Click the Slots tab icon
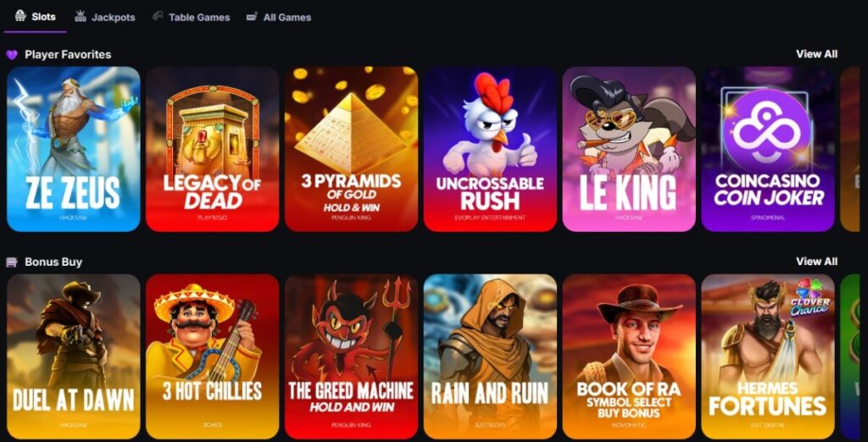The height and width of the screenshot is (442, 868). coord(20,16)
